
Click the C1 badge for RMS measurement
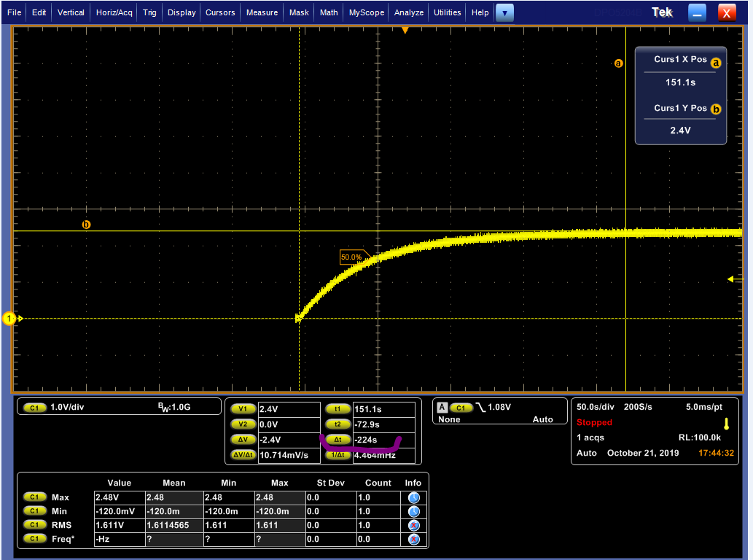pos(34,525)
